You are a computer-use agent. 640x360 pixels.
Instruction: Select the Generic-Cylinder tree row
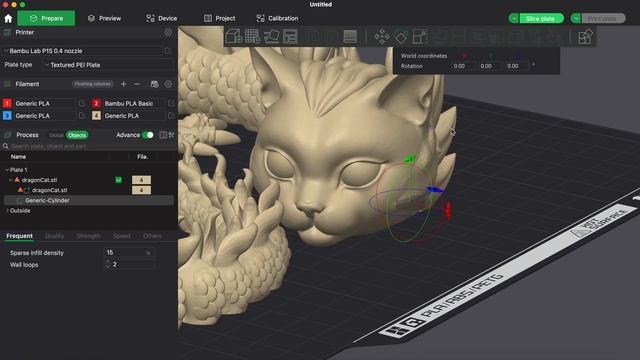point(89,200)
